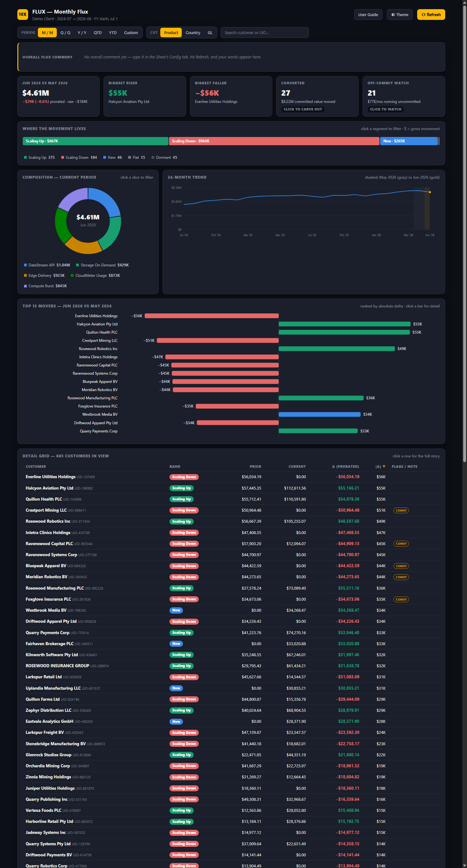Switch period to Y / Y
This screenshot has width=467, height=868.
(x=82, y=33)
